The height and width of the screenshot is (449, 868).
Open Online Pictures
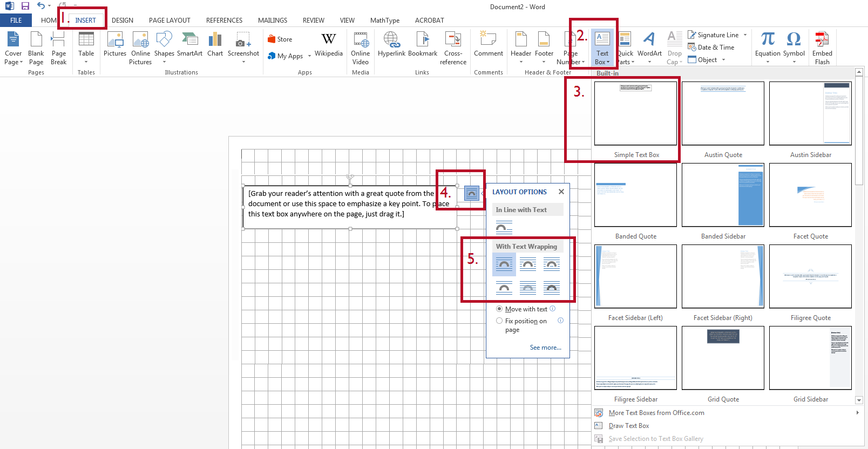point(141,48)
